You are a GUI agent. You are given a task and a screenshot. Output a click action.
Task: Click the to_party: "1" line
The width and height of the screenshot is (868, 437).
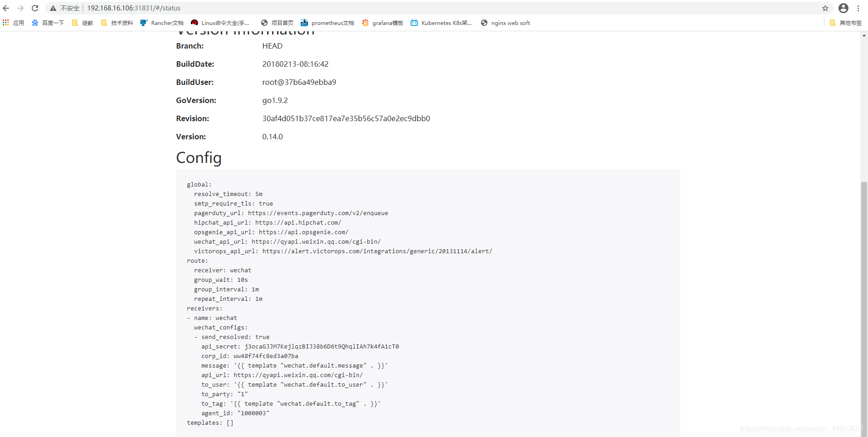click(x=224, y=394)
